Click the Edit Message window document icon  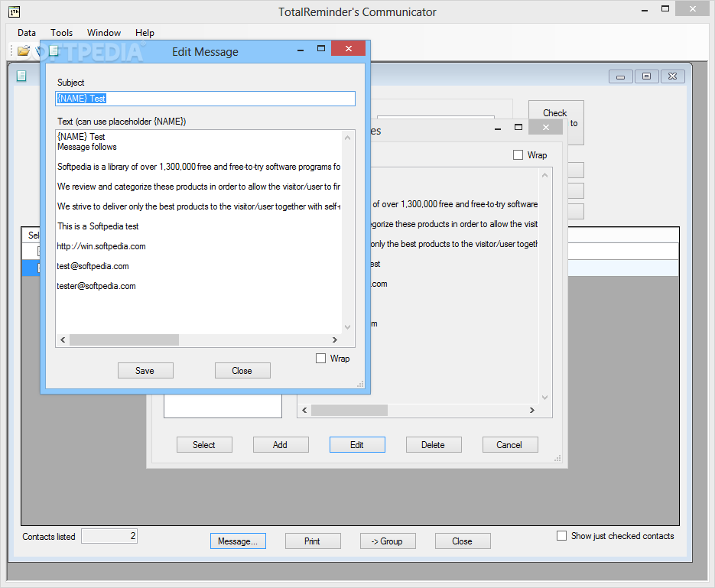[x=54, y=50]
